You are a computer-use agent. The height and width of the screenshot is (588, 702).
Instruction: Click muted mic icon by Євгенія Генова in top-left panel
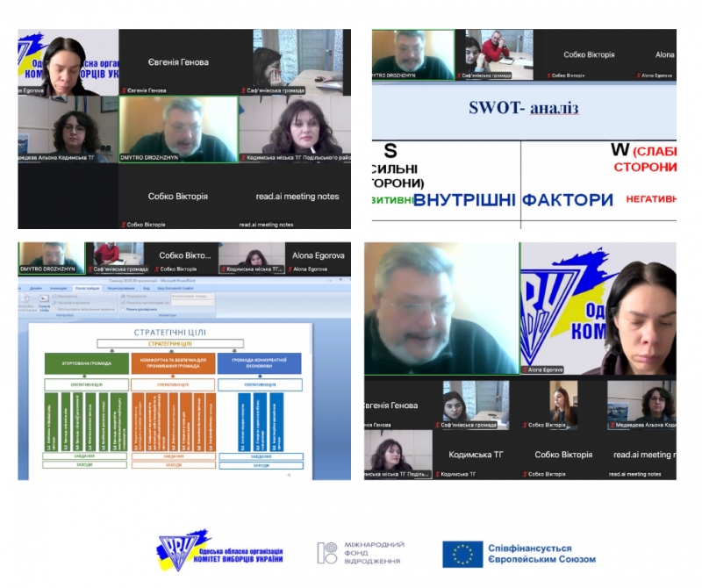click(124, 90)
